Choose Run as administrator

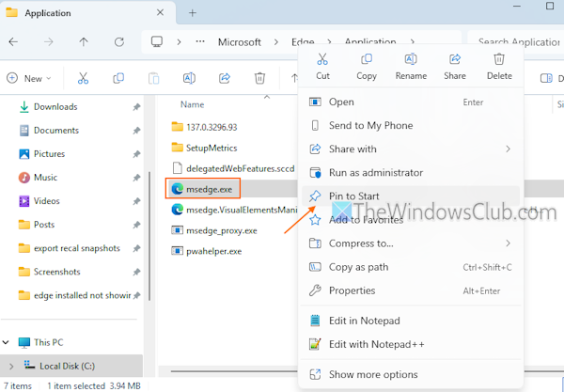coord(411,173)
